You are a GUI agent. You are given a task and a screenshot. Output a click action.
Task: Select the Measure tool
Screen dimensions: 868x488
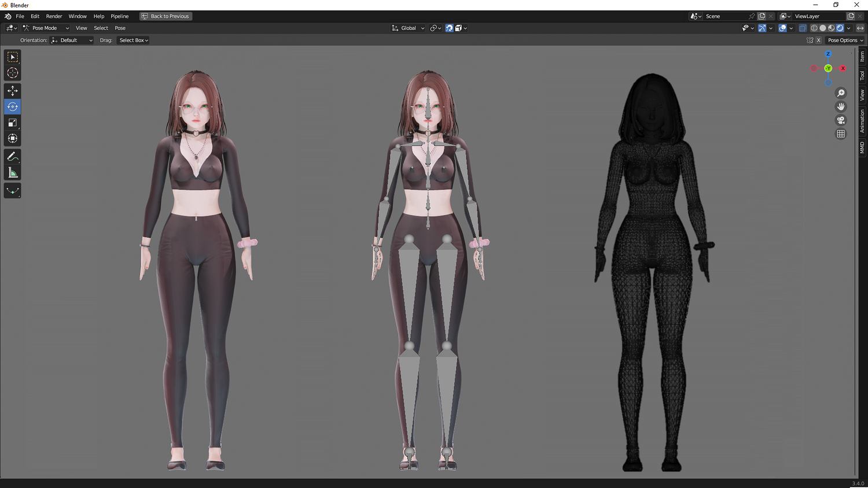tap(12, 172)
